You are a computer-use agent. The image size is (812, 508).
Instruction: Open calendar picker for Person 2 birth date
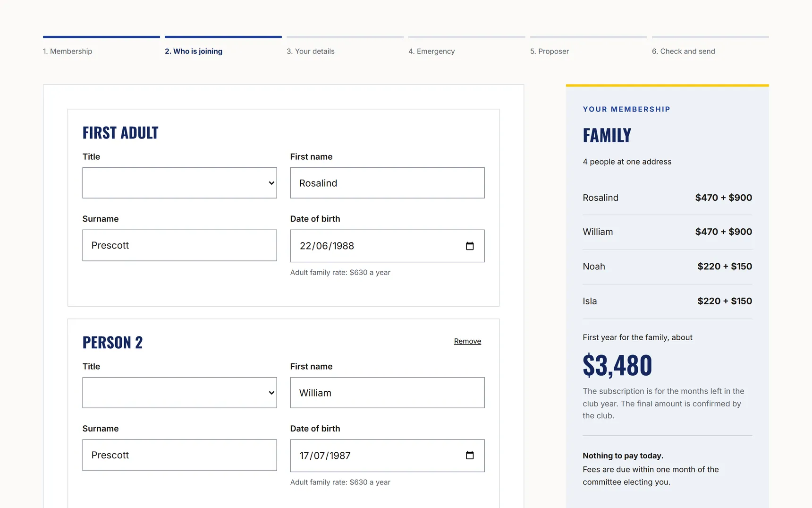(x=470, y=455)
